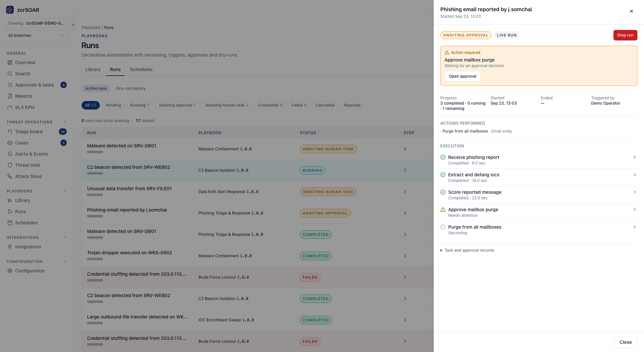Screen dimensions: 644x352
Task: Click the Stop run button
Action: [625, 35]
